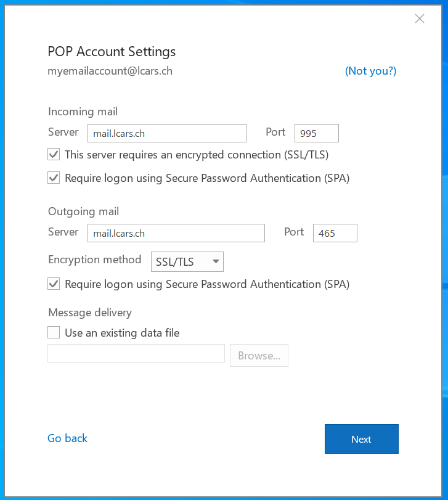Click the incoming Port field showing 995
This screenshot has width=448, height=500.
[x=317, y=133]
